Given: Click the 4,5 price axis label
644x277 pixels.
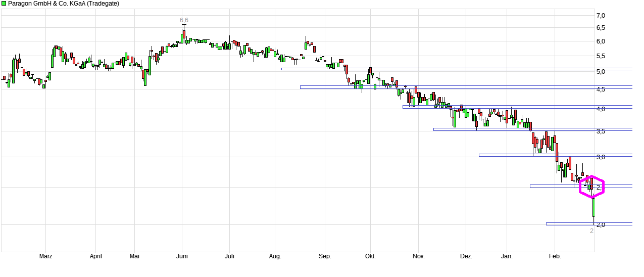Looking at the screenshot, I should coord(601,90).
